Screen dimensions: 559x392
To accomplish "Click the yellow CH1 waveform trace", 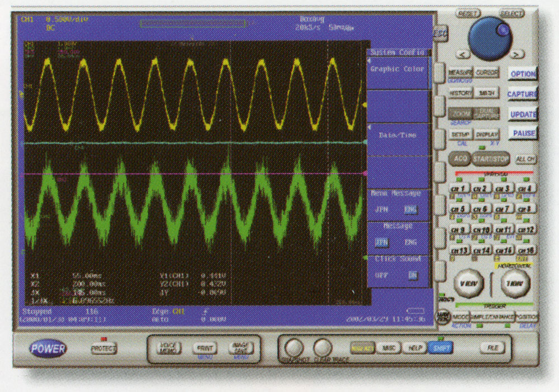I will tap(118, 61).
